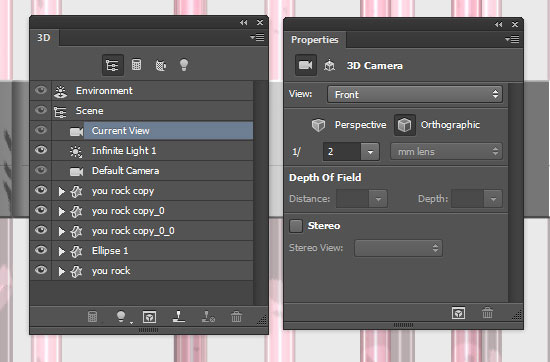
Task: Click the Render cube icon in 3D panel
Action: 149,317
